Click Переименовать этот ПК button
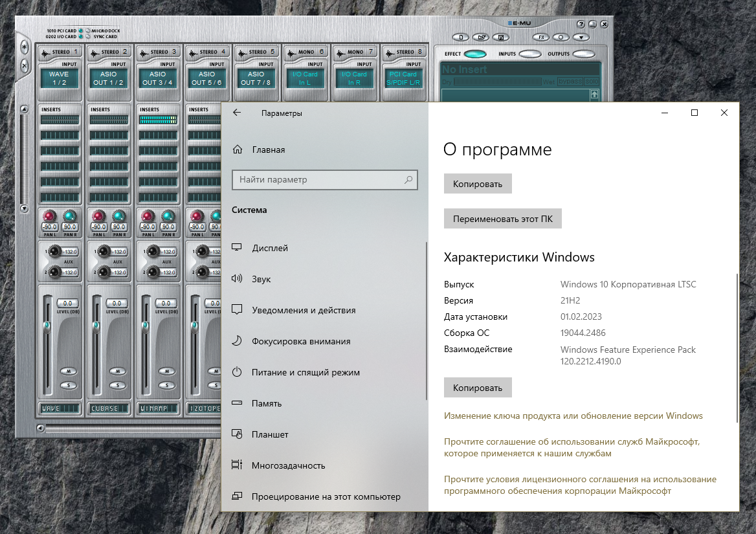The height and width of the screenshot is (534, 756). (x=503, y=219)
